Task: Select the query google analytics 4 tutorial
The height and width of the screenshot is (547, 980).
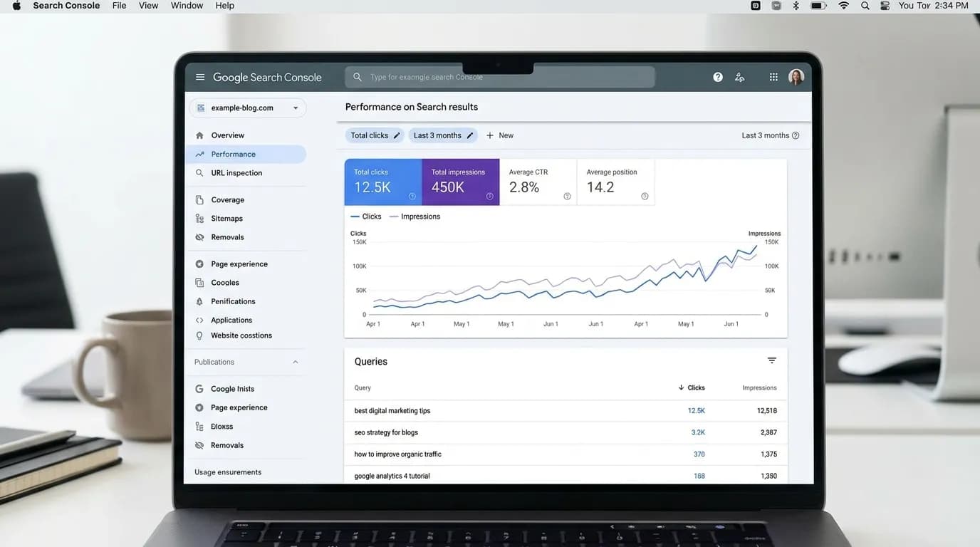Action: (392, 476)
